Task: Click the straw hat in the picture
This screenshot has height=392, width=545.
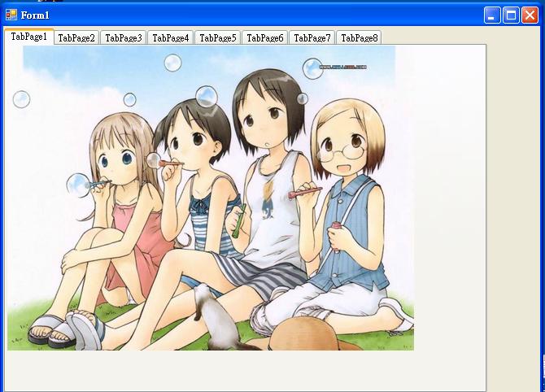Action: [x=317, y=335]
